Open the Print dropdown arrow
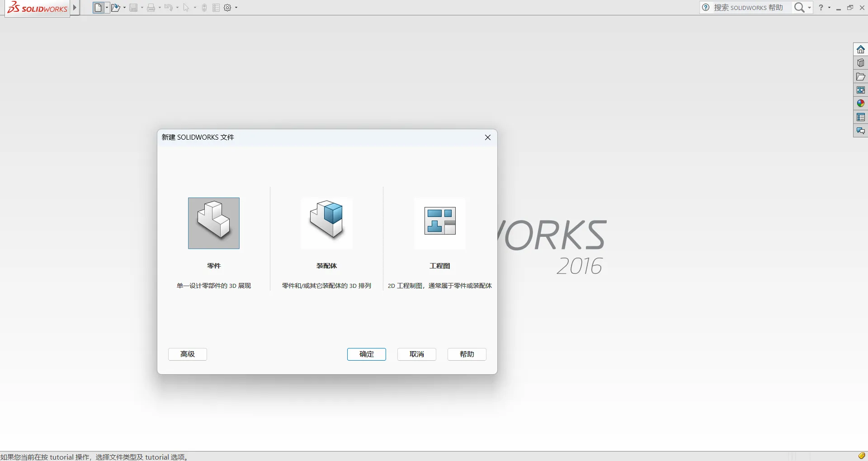 160,8
